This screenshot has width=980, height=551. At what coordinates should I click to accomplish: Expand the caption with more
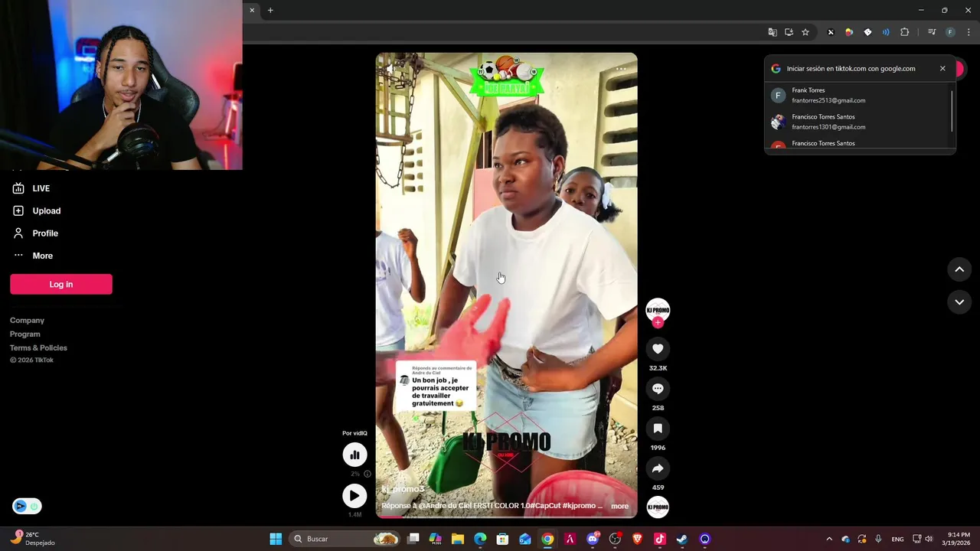pos(619,506)
